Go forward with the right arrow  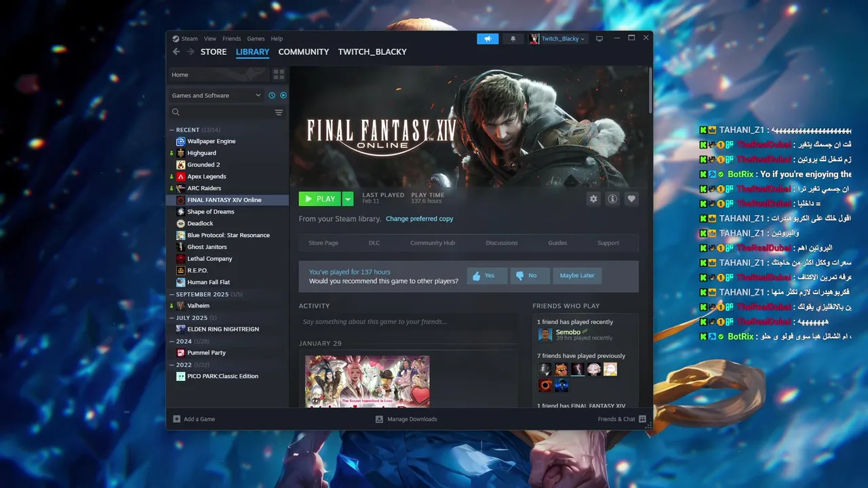(x=191, y=52)
